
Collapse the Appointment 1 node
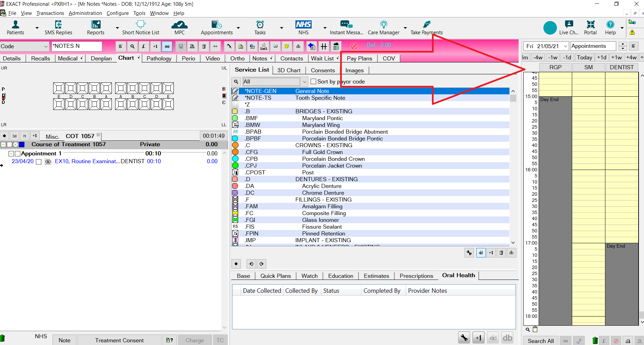pyautogui.click(x=11, y=154)
